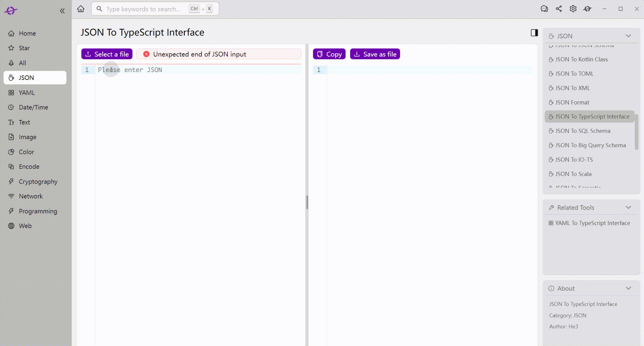Open the Cryptography category
This screenshot has height=346, width=644.
click(x=35, y=182)
